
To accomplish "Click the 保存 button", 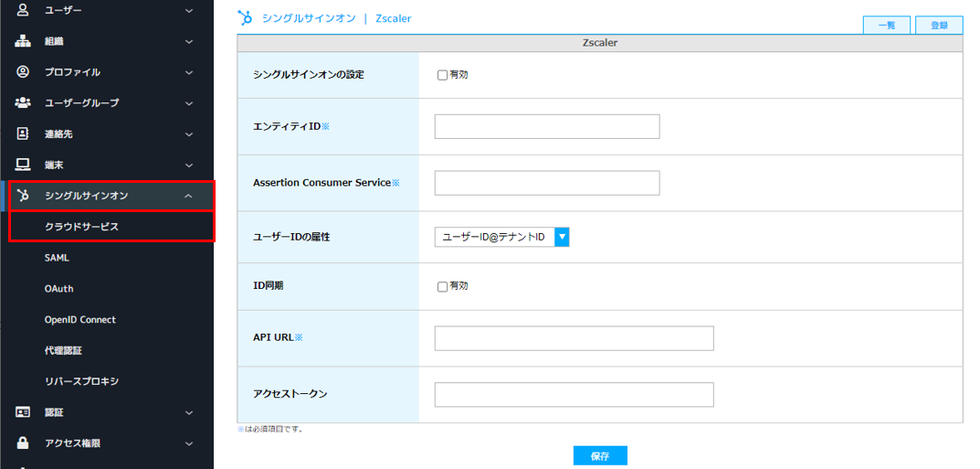I will 600,456.
